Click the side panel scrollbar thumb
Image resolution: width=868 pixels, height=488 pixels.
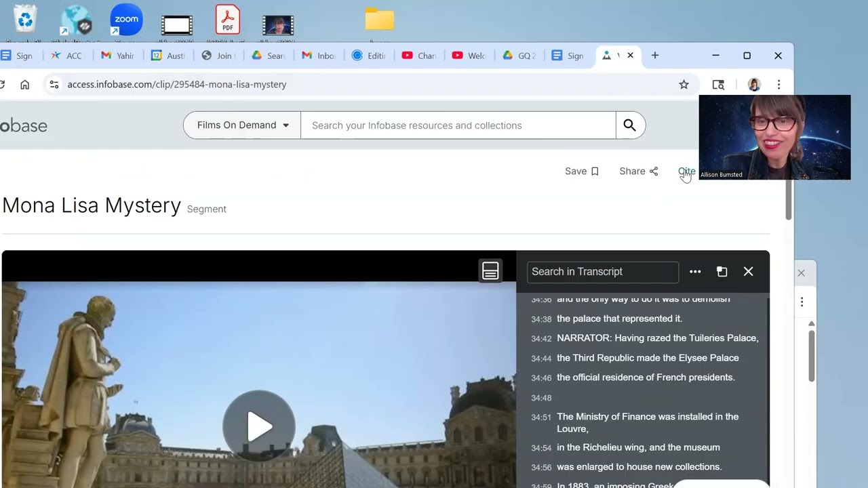[x=811, y=356]
